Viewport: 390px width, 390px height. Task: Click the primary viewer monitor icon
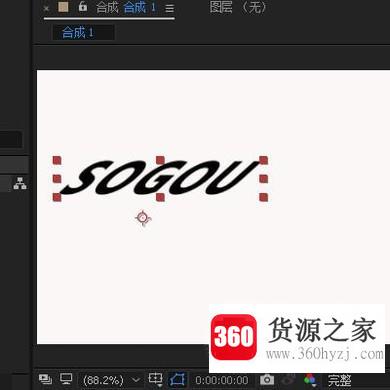[x=66, y=378]
